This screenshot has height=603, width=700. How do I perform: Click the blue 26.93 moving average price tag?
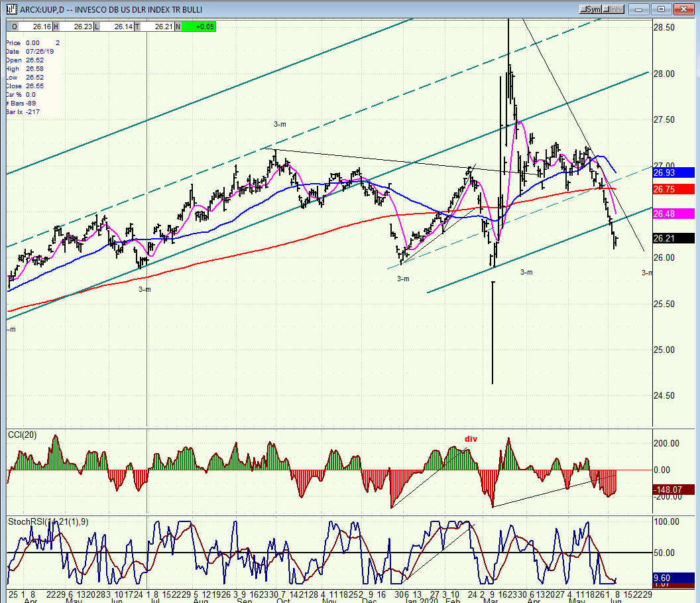click(x=673, y=172)
